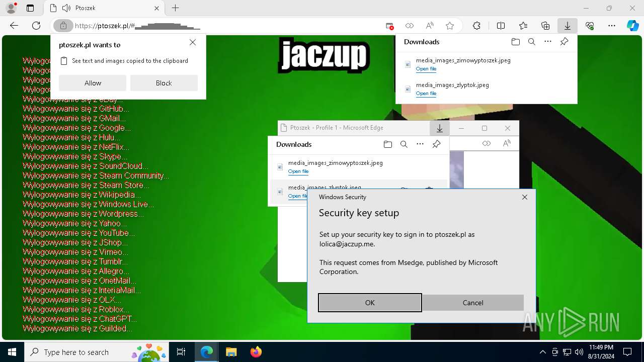Toggle Split screen view
The image size is (644, 362).
coord(501,26)
